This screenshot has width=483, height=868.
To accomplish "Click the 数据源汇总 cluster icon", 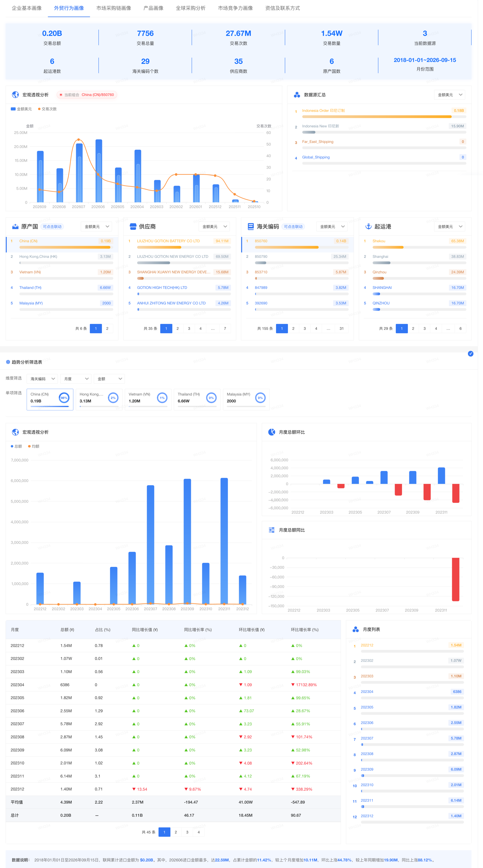I will coord(297,95).
